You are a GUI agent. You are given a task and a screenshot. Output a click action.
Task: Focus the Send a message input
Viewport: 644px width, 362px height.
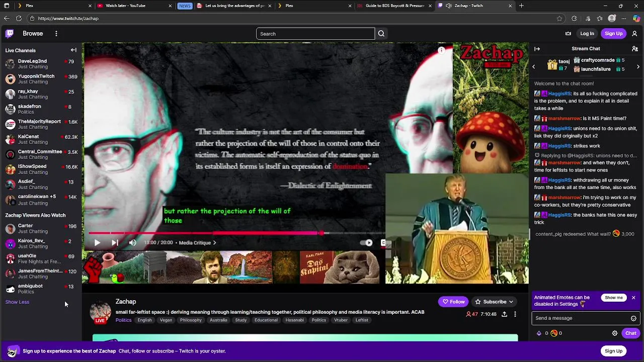[x=580, y=318]
